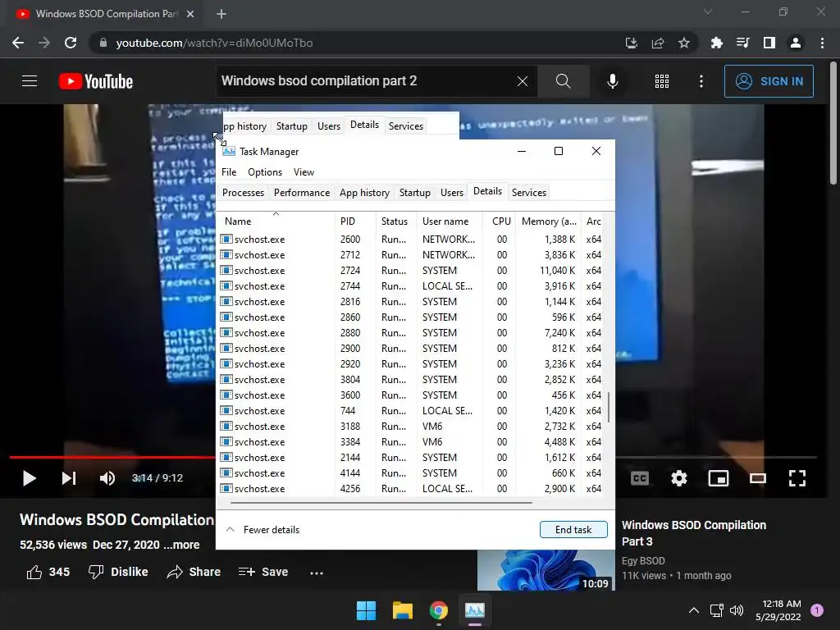Start voice search with microphone icon

(612, 81)
